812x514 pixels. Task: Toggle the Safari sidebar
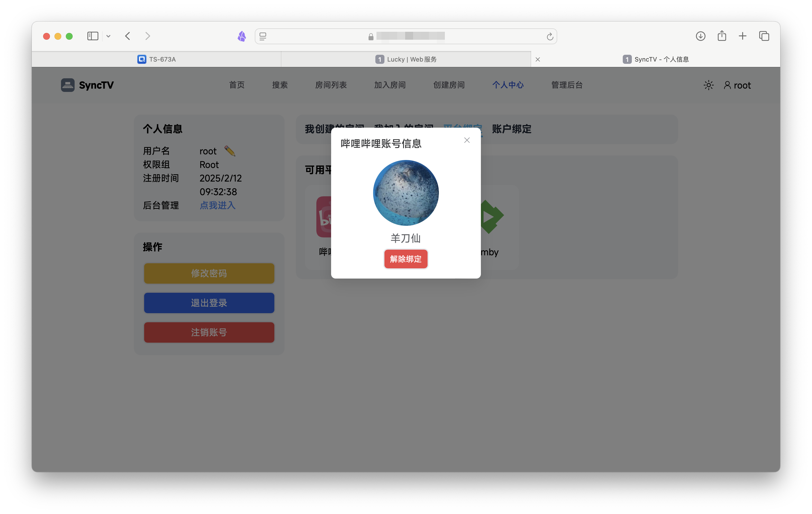pyautogui.click(x=92, y=36)
